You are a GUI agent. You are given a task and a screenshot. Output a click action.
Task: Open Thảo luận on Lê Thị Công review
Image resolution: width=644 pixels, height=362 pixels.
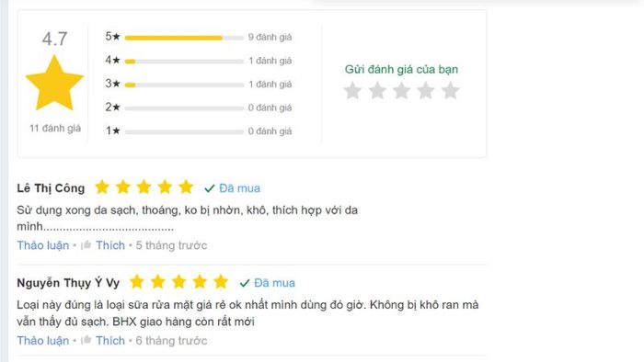(43, 245)
